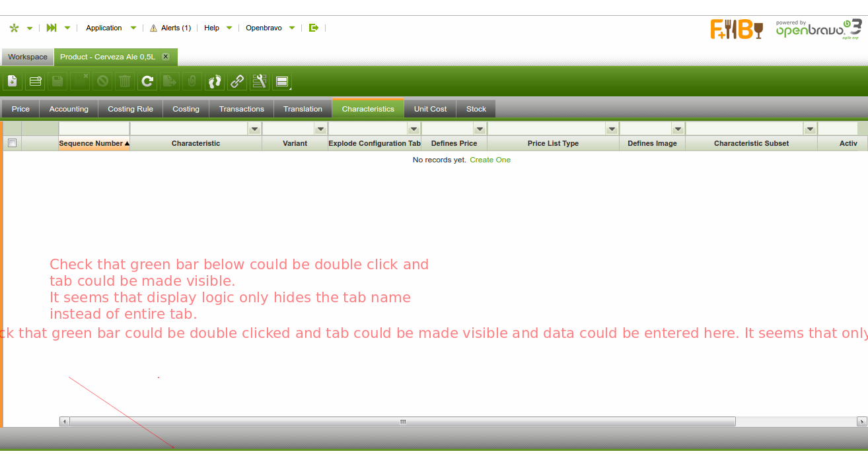Image resolution: width=868 pixels, height=462 pixels.
Task: Open the Openbravo user dropdown arrow
Action: click(x=292, y=28)
